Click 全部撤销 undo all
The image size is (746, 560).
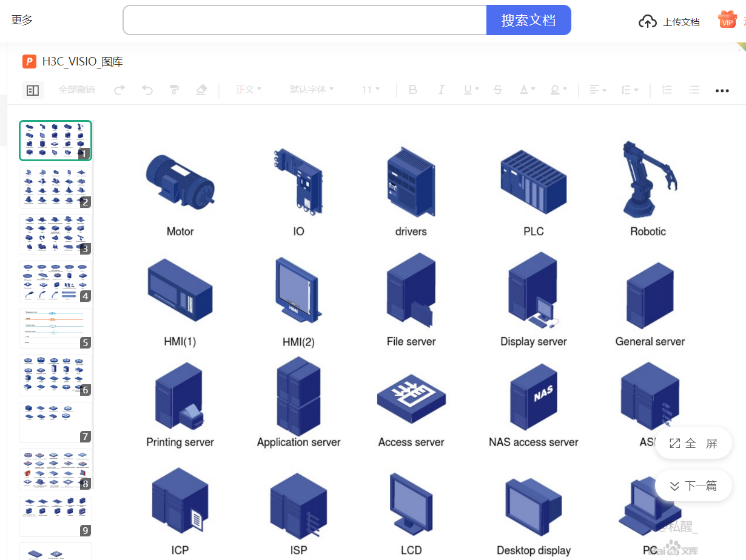pos(76,90)
